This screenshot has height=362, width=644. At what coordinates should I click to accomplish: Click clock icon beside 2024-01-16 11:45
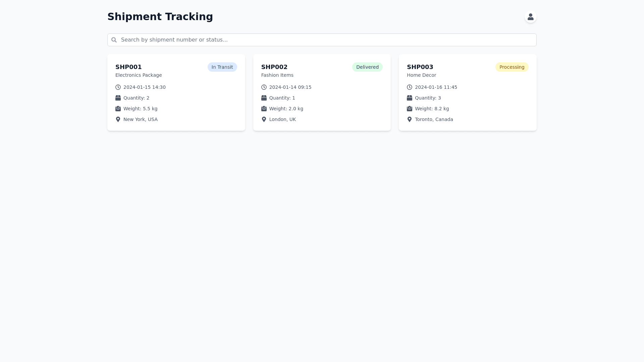(x=410, y=87)
